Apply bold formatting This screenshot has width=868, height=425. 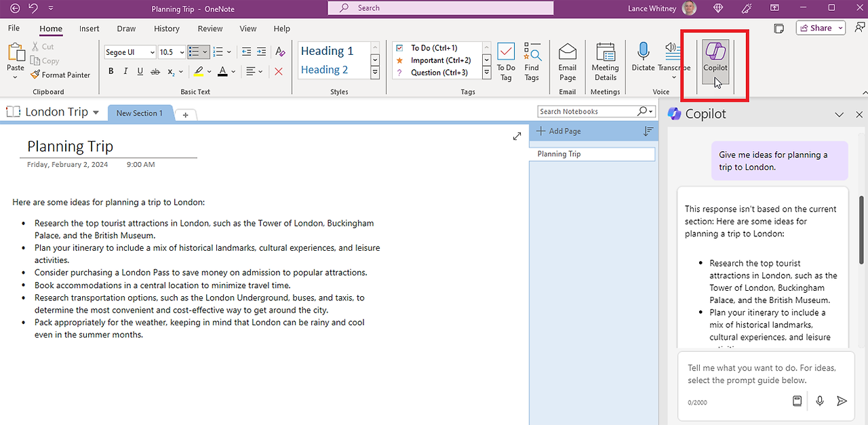click(111, 71)
